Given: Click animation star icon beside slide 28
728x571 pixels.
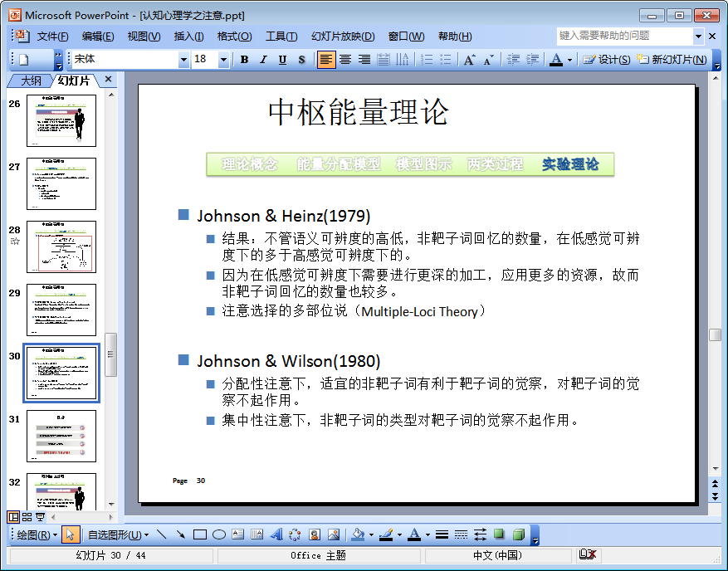Looking at the screenshot, I should [x=15, y=242].
